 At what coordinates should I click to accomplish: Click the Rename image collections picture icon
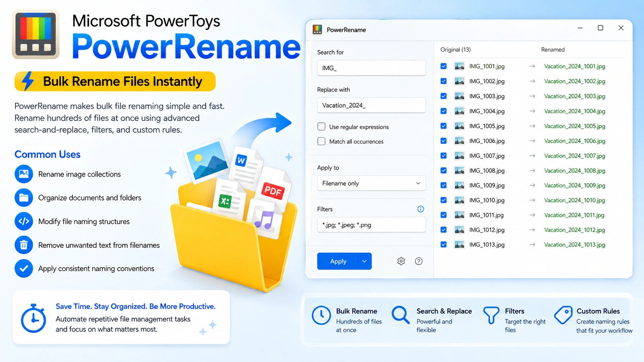coord(24,174)
